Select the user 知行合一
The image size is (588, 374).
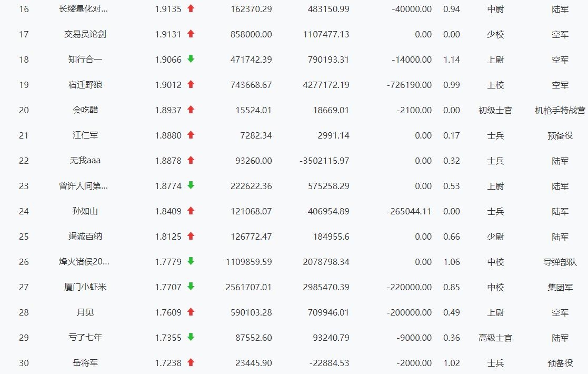(85, 60)
